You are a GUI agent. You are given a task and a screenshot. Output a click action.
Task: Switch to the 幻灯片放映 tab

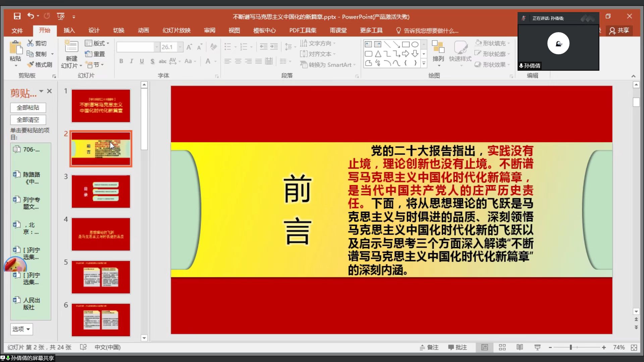click(176, 31)
